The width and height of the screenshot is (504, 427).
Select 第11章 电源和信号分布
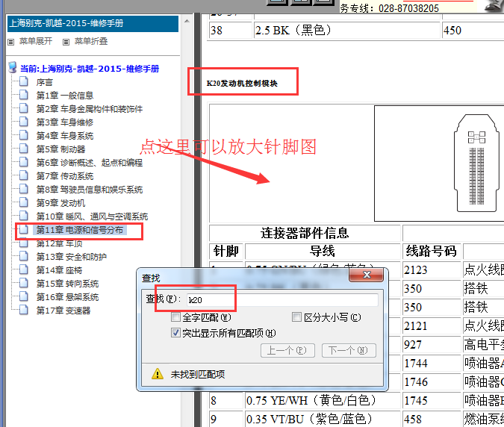tap(79, 230)
